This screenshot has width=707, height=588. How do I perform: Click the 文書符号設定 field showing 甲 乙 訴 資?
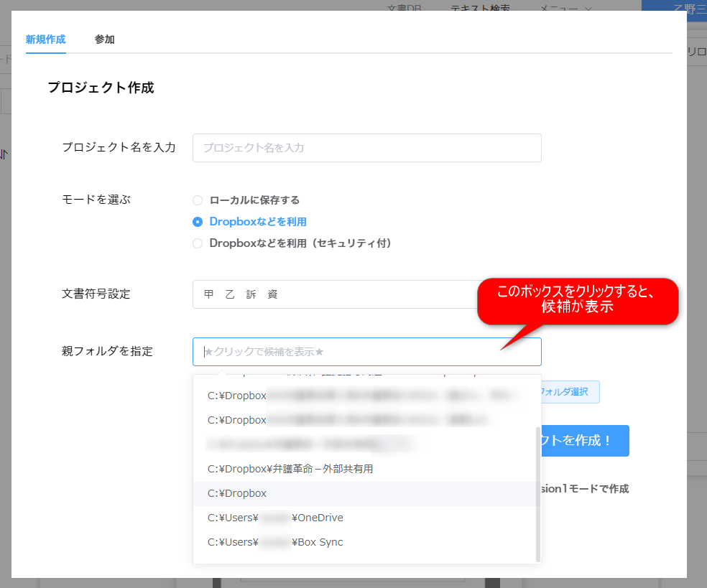(x=334, y=294)
